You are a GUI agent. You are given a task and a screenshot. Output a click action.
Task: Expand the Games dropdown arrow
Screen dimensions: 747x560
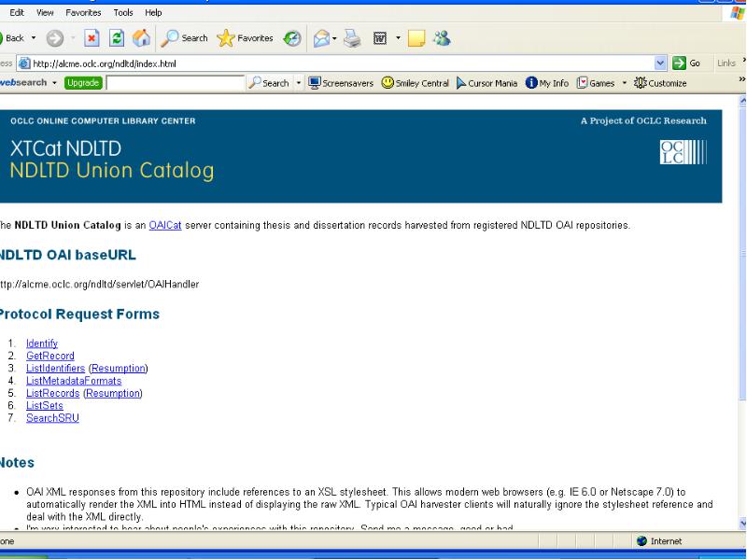624,83
